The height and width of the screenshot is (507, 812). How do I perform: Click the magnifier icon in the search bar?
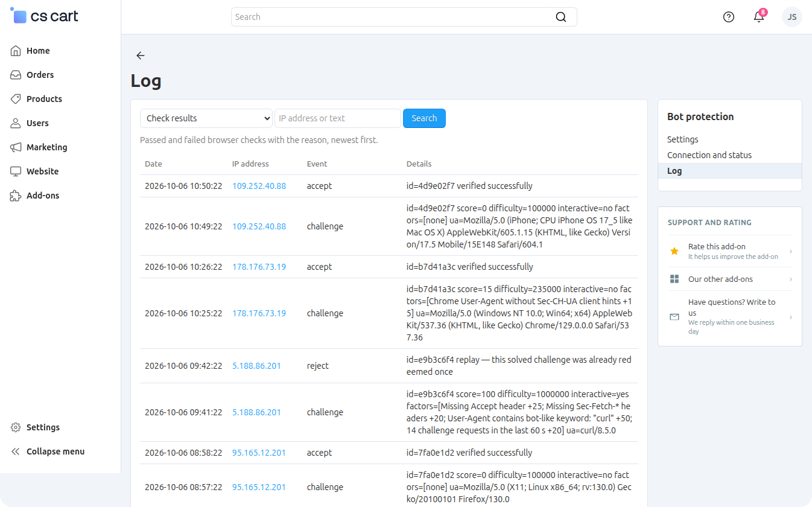[x=561, y=17]
